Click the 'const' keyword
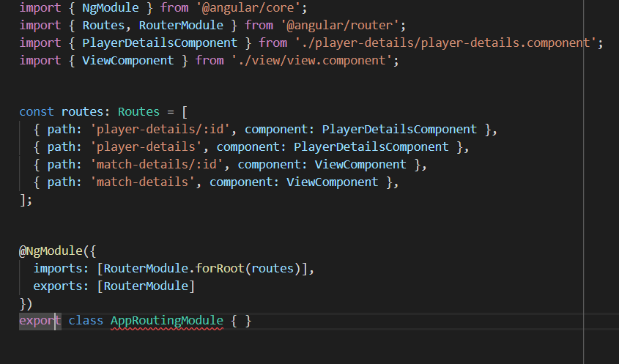 [37, 112]
